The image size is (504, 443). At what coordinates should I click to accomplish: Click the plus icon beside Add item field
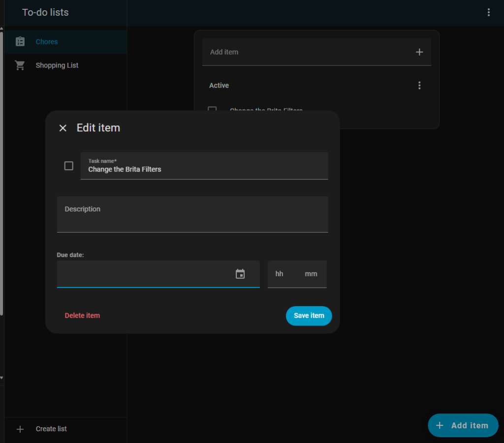(x=419, y=52)
